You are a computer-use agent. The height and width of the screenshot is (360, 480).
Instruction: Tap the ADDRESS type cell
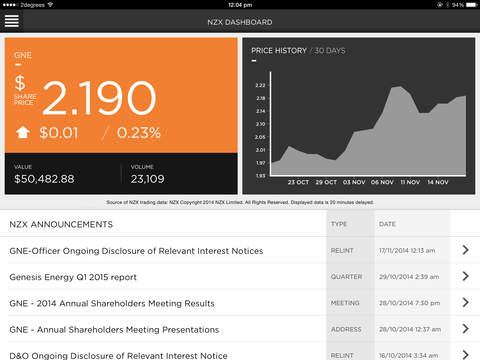coord(346,329)
